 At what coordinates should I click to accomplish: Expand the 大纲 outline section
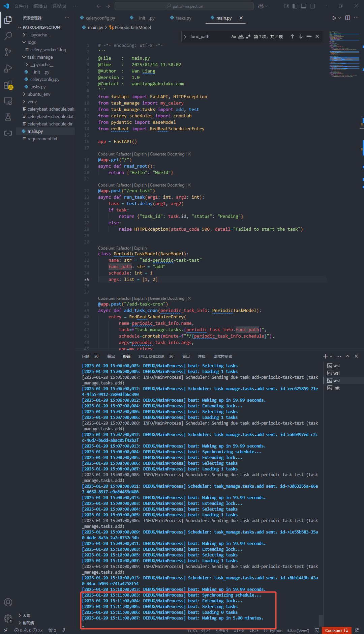45,615
